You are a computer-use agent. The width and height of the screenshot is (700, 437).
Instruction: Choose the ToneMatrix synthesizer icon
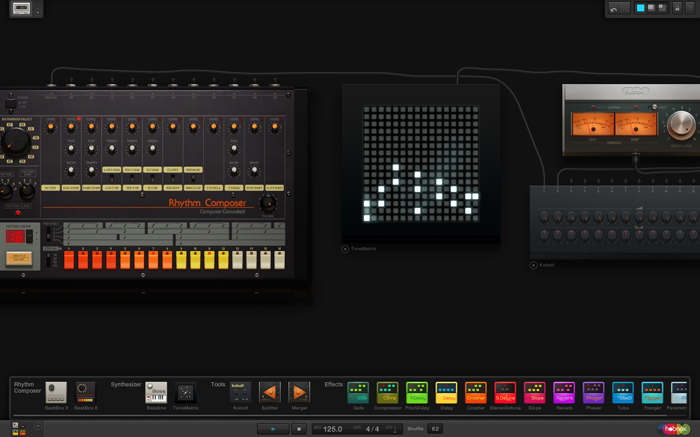(x=185, y=392)
